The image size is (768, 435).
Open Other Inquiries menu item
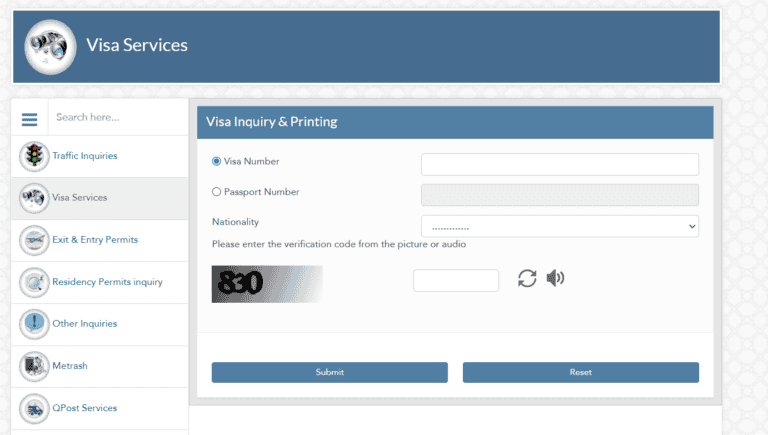tap(99, 324)
